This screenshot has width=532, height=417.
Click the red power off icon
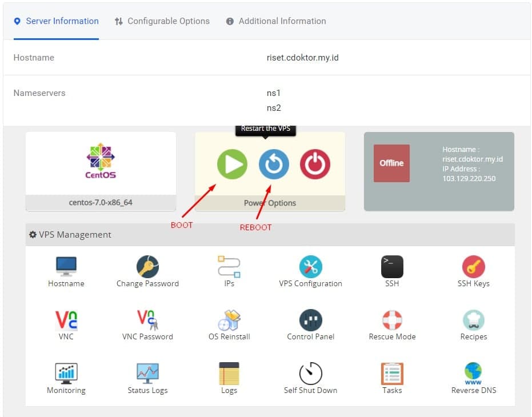[315, 165]
